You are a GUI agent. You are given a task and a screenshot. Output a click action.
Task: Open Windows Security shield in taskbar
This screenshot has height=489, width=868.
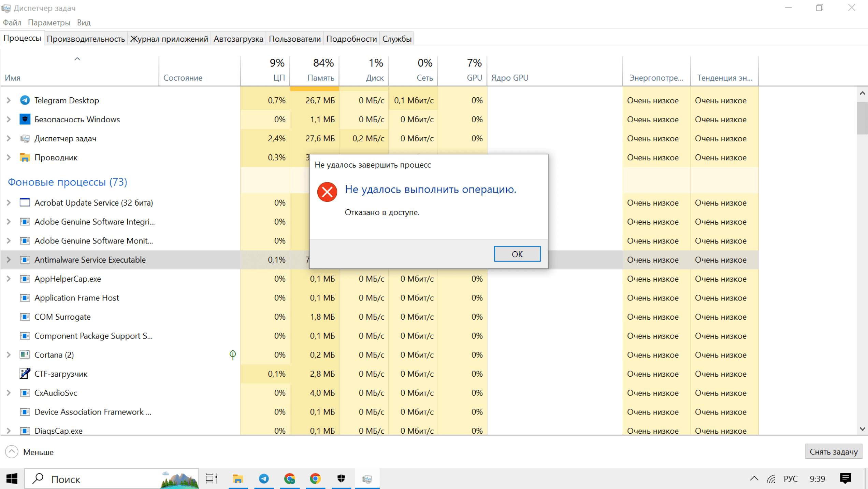(341, 479)
